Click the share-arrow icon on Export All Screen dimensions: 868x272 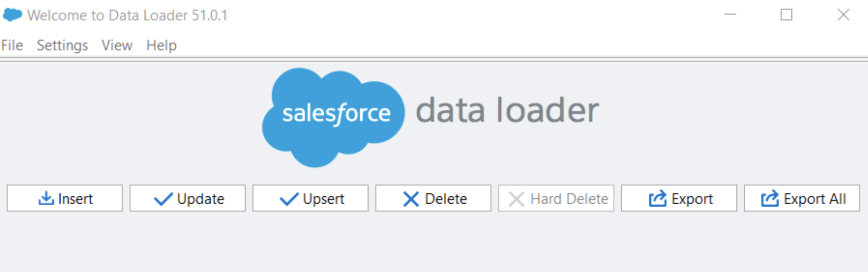pos(769,199)
